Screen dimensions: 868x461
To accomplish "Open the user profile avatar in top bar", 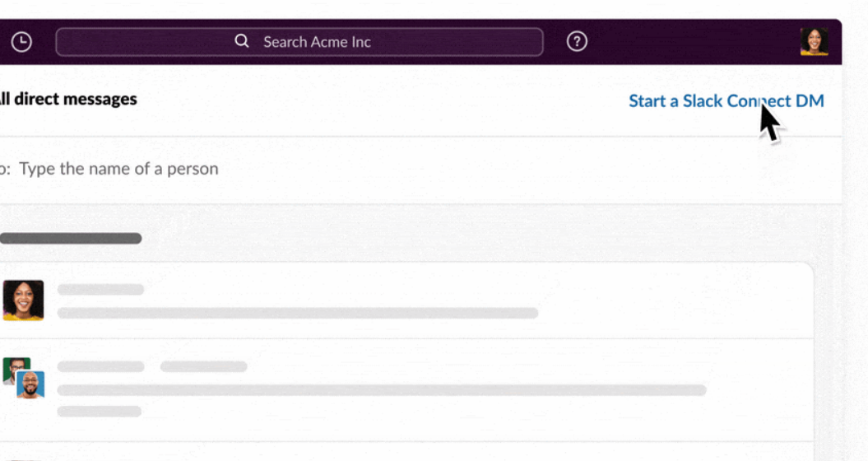I will click(815, 41).
